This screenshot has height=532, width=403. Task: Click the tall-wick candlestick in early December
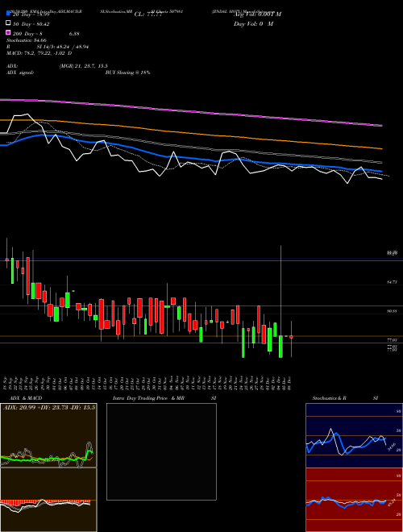(280, 301)
